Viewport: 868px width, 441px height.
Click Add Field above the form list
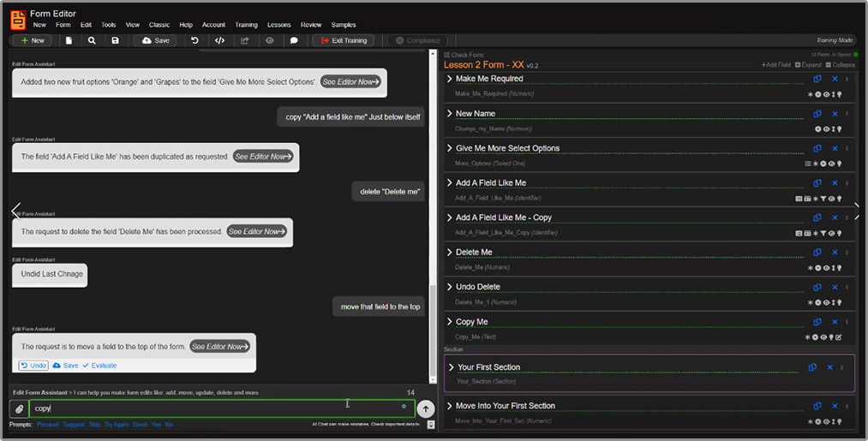(x=776, y=65)
